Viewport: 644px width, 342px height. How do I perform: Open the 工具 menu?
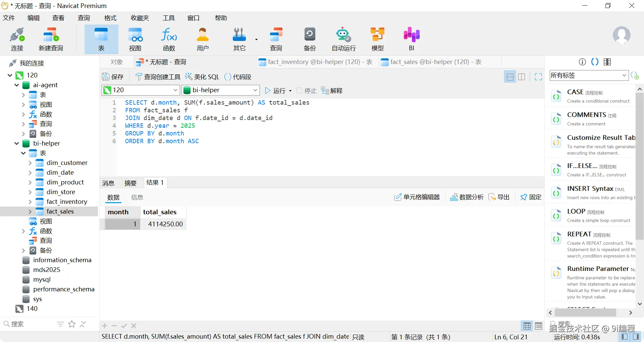pos(169,18)
